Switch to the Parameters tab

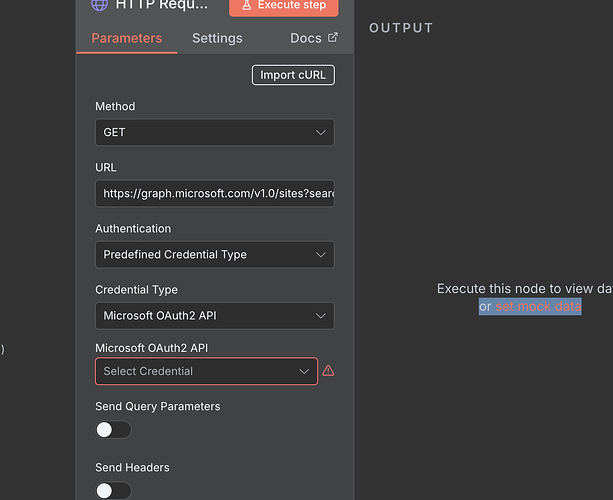point(126,38)
